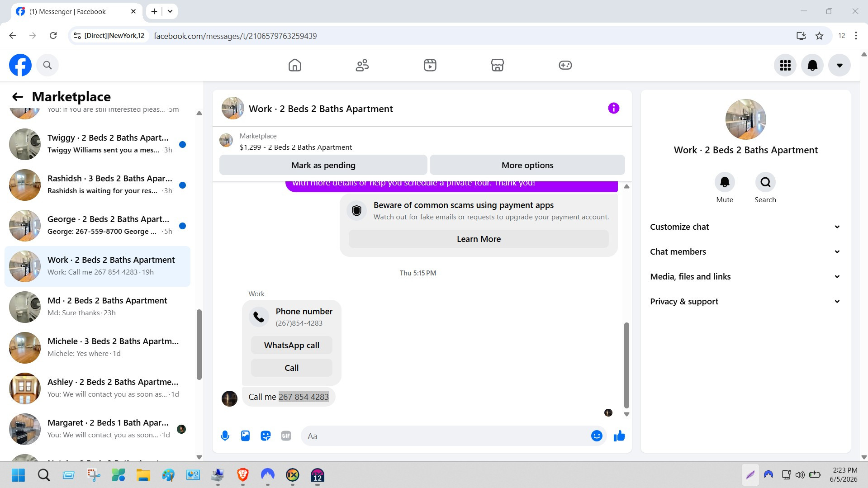Go back from Marketplace chats list
Viewport: 868px width, 488px height.
pyautogui.click(x=18, y=97)
